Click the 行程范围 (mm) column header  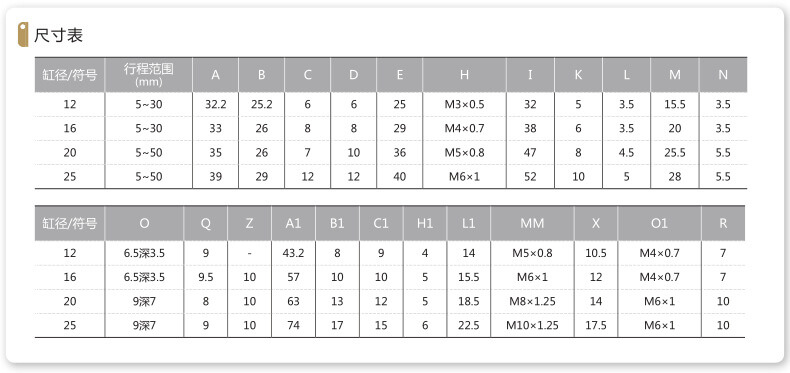coord(149,75)
